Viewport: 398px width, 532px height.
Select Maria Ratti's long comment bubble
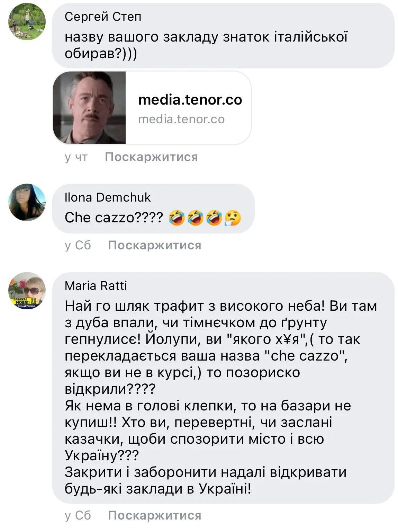point(223,388)
